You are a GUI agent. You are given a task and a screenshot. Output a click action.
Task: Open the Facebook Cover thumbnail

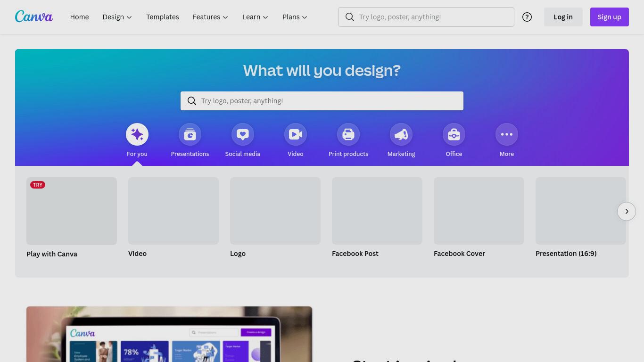(x=479, y=211)
